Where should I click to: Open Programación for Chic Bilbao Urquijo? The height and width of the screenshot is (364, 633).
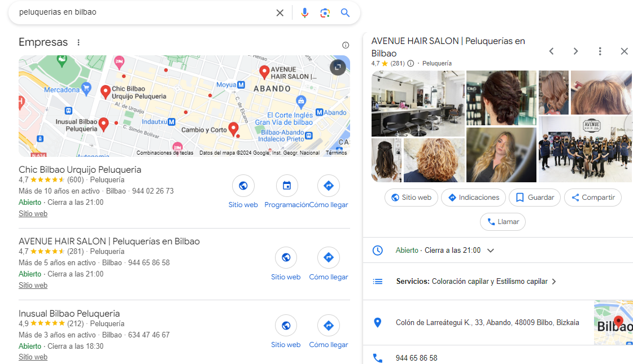[286, 186]
